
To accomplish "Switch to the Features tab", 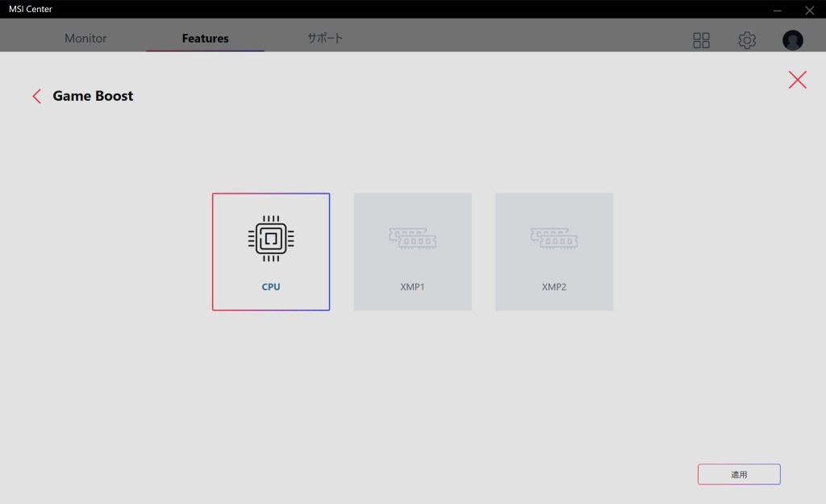I will tap(206, 39).
